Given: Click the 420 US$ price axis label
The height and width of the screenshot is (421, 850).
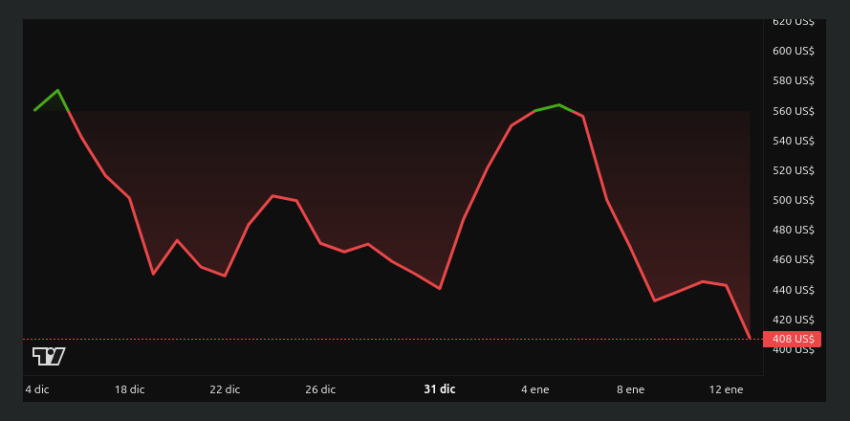Looking at the screenshot, I should click(794, 320).
